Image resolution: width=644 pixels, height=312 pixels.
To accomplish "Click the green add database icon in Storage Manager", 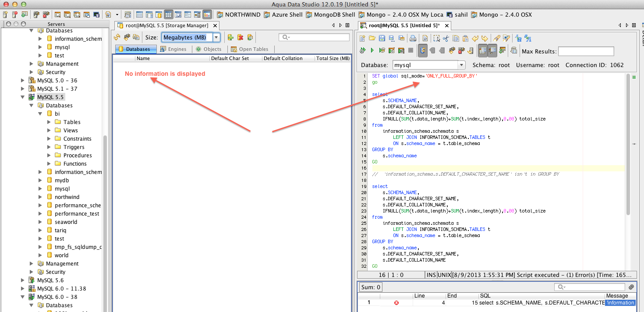I will [230, 37].
